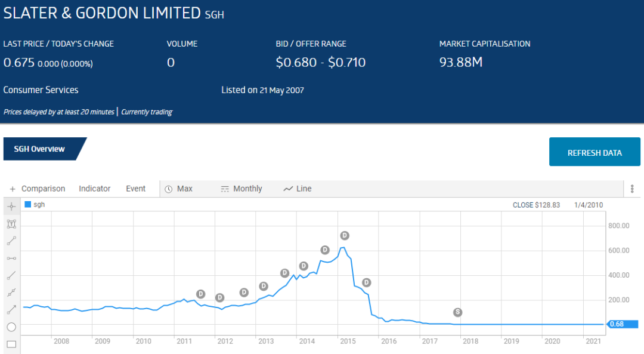Select the circle shape tool
The width and height of the screenshot is (644, 354).
click(11, 327)
